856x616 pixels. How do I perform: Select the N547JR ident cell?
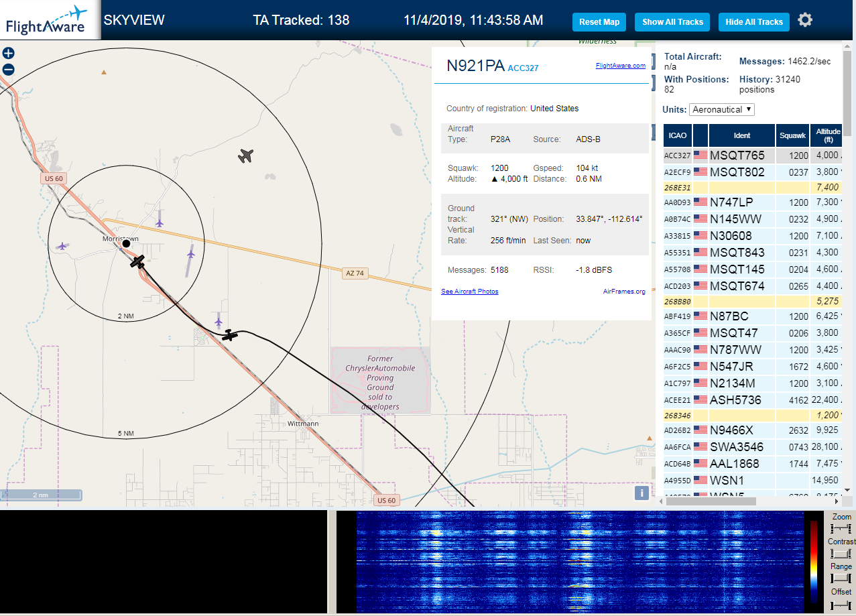click(742, 367)
